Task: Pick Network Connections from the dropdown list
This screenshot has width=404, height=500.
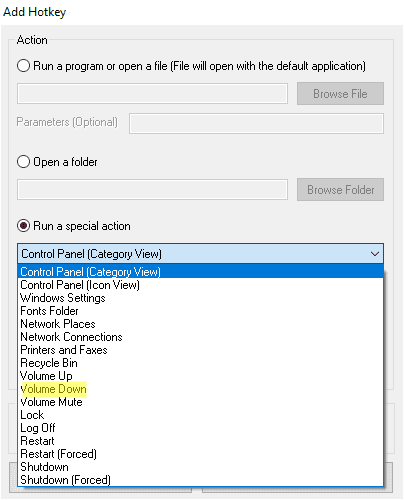Action: coord(200,337)
